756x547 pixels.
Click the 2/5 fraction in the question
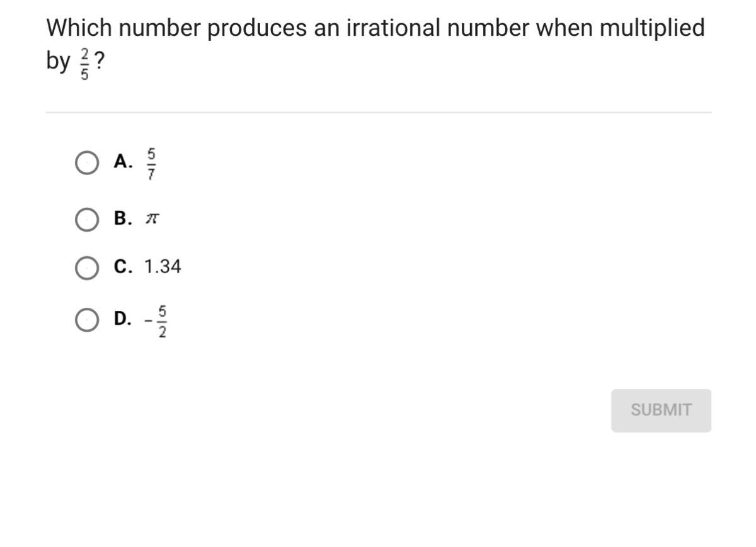pyautogui.click(x=84, y=62)
